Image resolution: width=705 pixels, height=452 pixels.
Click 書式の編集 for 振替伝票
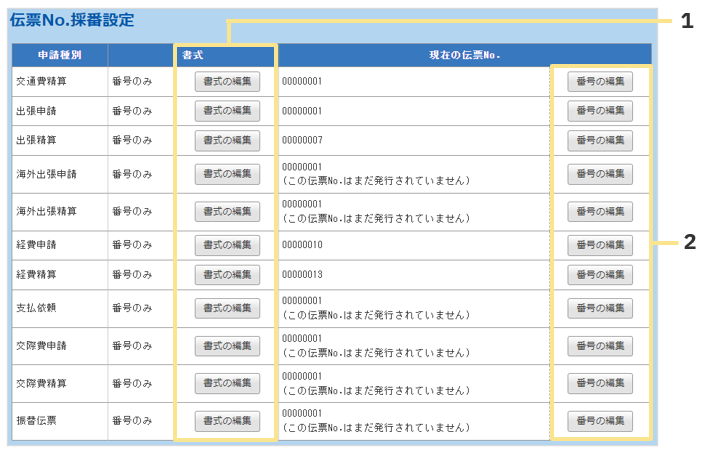(x=227, y=421)
